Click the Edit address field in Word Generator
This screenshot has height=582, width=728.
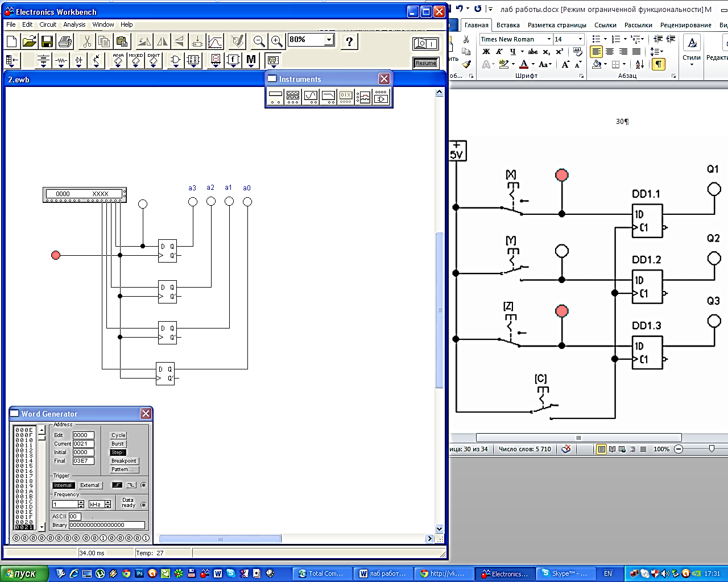pyautogui.click(x=83, y=435)
